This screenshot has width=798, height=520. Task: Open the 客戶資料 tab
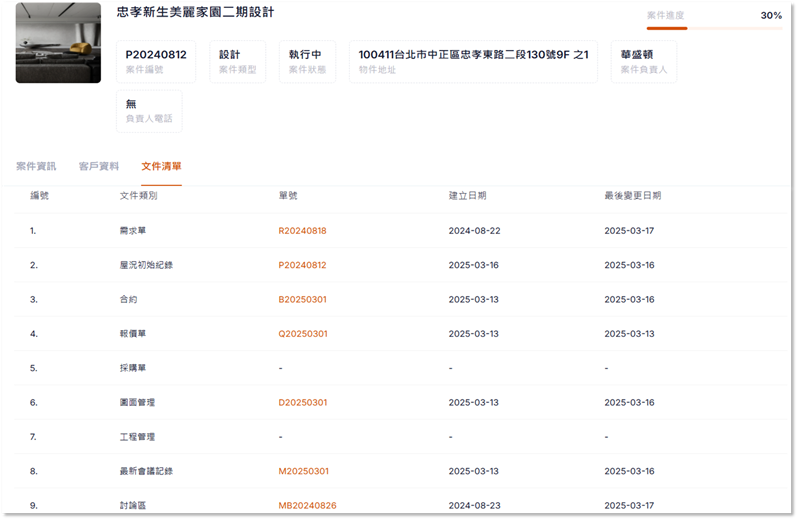point(99,166)
